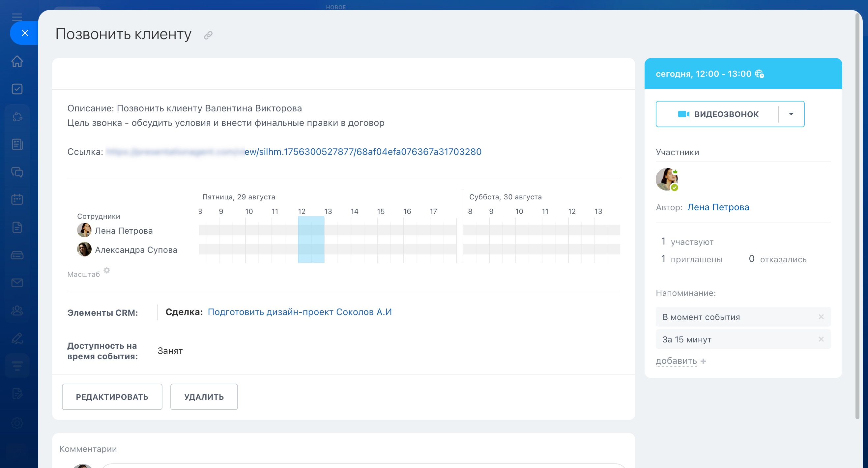Image resolution: width=868 pixels, height=468 pixels.
Task: Open the CRM funnel icon in sidebar
Action: click(x=17, y=366)
